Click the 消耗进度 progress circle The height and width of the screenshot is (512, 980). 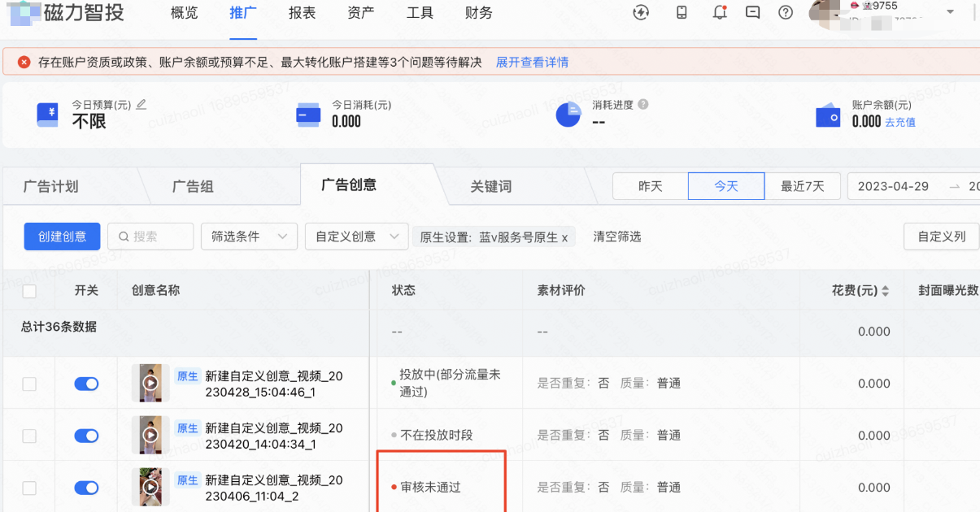click(568, 114)
